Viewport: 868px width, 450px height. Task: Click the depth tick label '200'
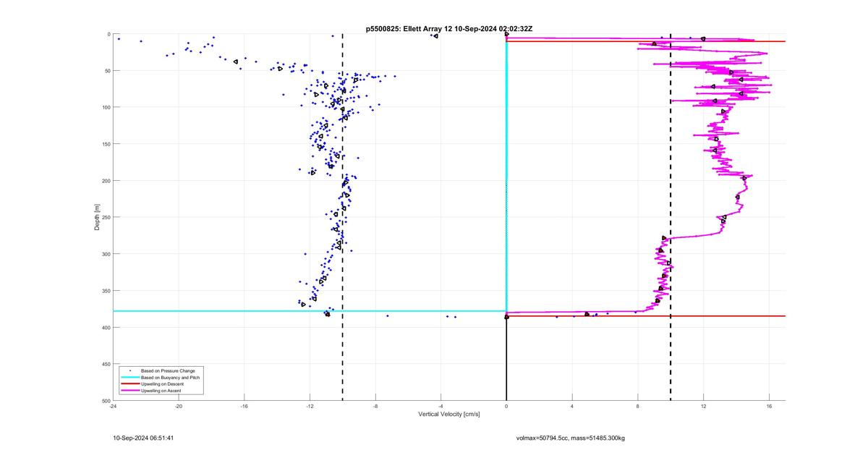coord(106,181)
